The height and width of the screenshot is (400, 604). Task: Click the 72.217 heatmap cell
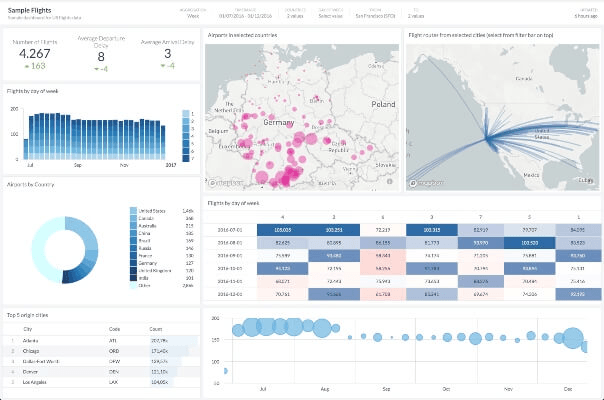click(383, 230)
